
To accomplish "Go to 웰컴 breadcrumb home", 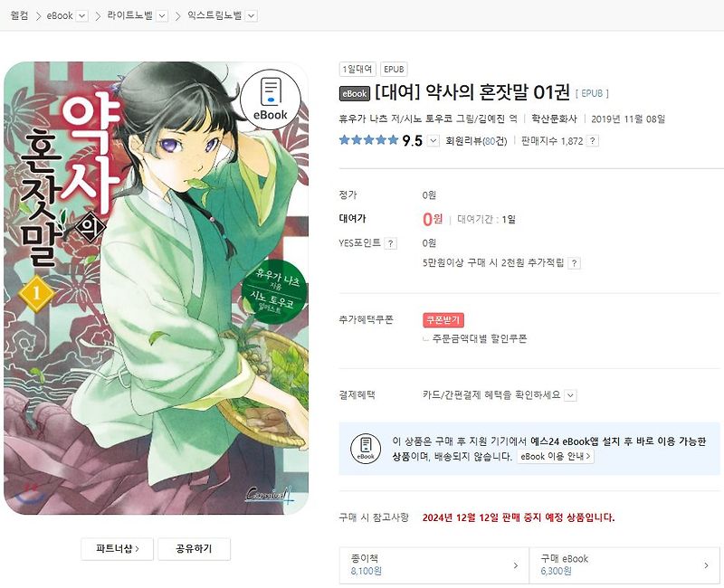I will click(19, 15).
